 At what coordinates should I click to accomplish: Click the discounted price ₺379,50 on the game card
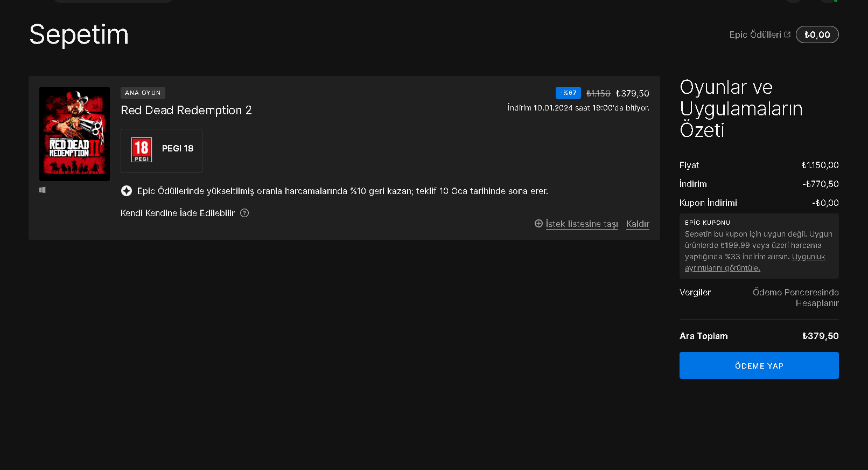(633, 93)
